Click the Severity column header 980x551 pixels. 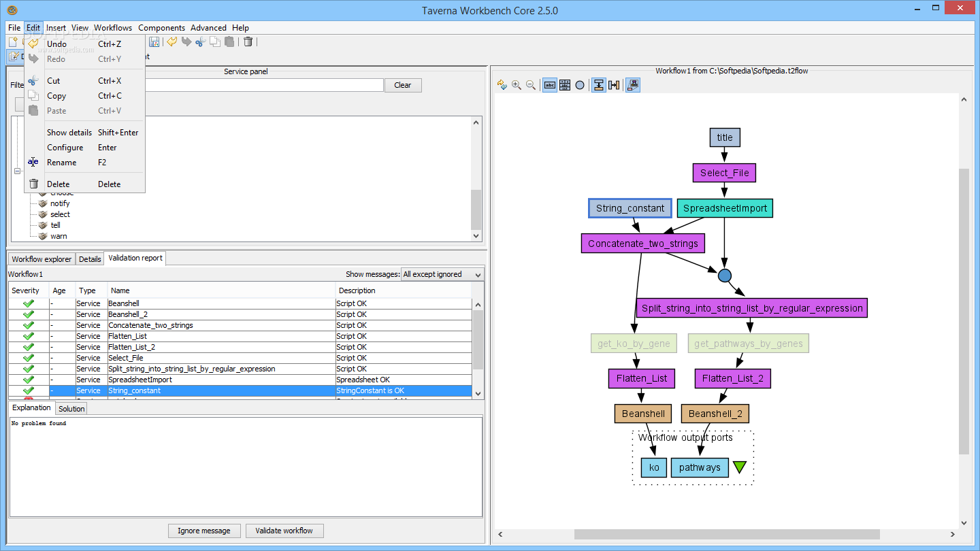[29, 290]
